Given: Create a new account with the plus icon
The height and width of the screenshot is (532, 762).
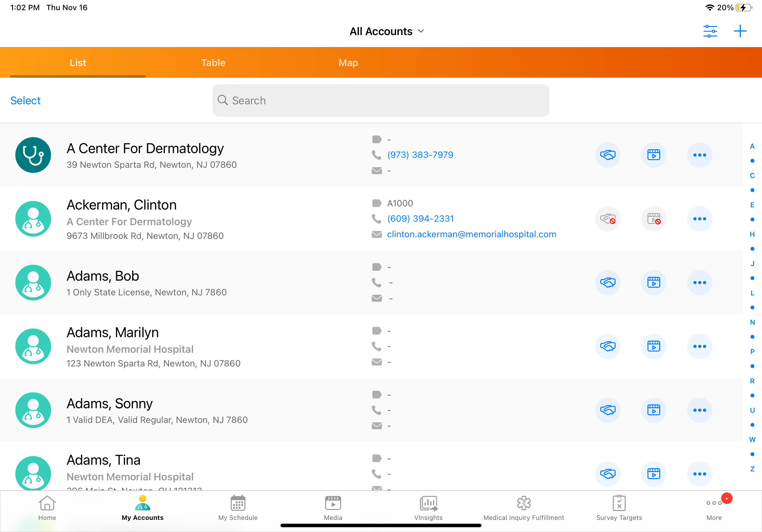Looking at the screenshot, I should pyautogui.click(x=740, y=31).
